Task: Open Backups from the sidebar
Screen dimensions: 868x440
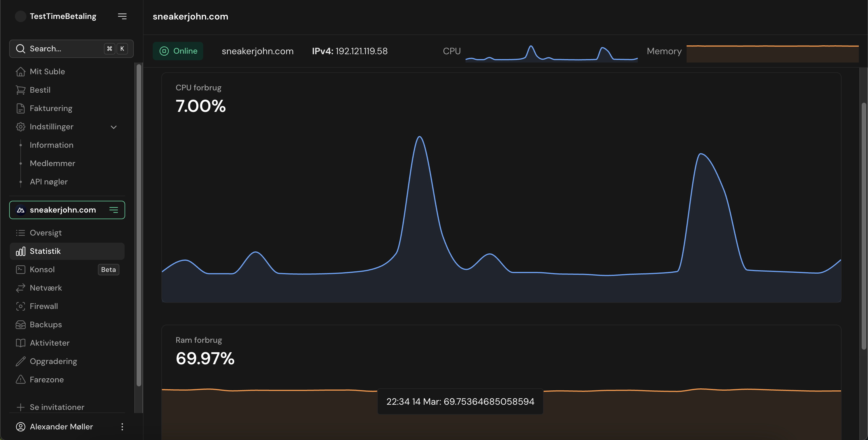Action: tap(45, 324)
